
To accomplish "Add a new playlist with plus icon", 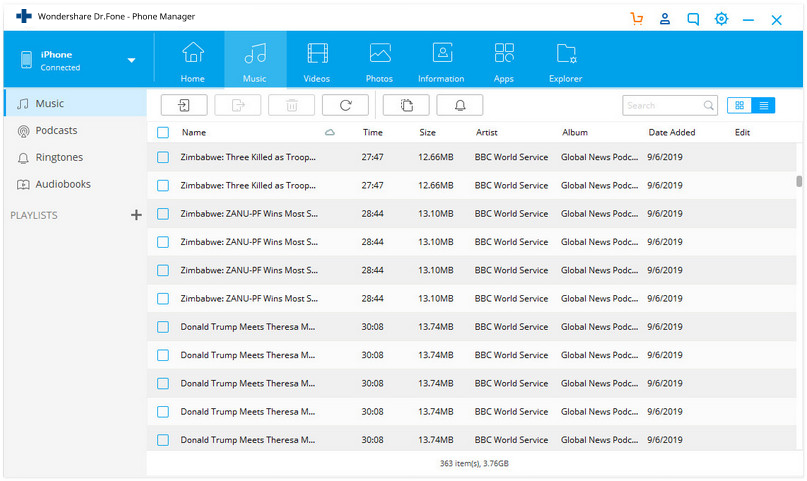I will point(136,215).
